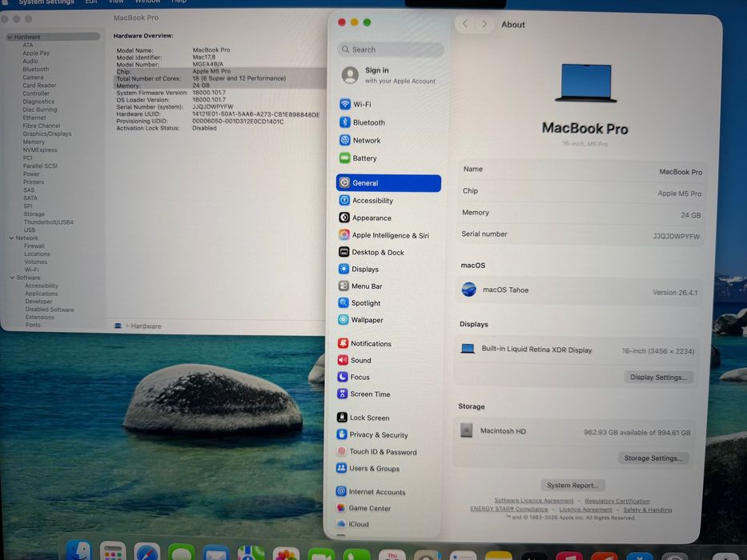Go back with the About pane's back arrow
The image size is (747, 560).
pos(465,24)
